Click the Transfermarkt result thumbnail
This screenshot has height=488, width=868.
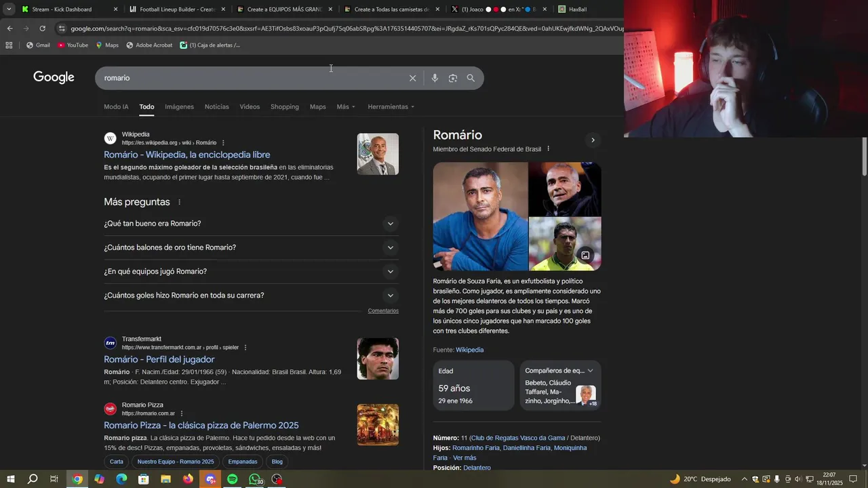click(x=378, y=359)
